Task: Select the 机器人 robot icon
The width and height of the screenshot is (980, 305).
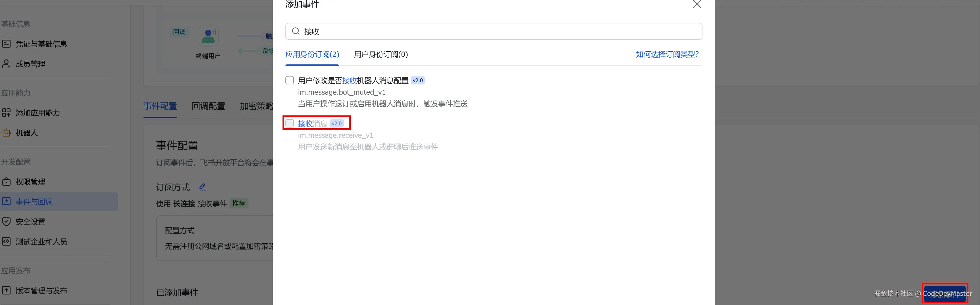Action: coord(6,133)
